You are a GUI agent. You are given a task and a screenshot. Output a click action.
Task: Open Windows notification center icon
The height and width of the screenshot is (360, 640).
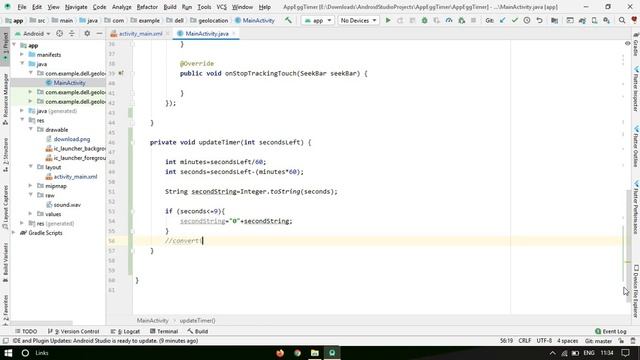[x=625, y=353]
